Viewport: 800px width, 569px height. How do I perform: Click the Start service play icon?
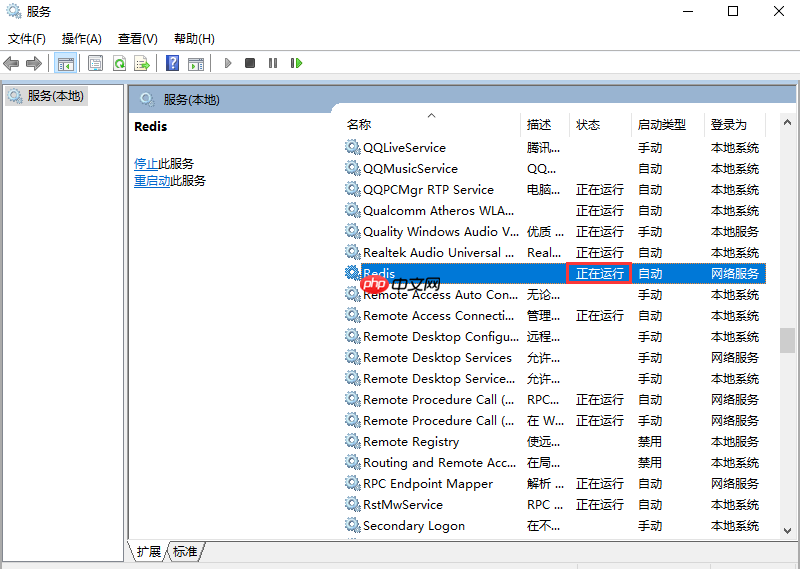point(228,63)
